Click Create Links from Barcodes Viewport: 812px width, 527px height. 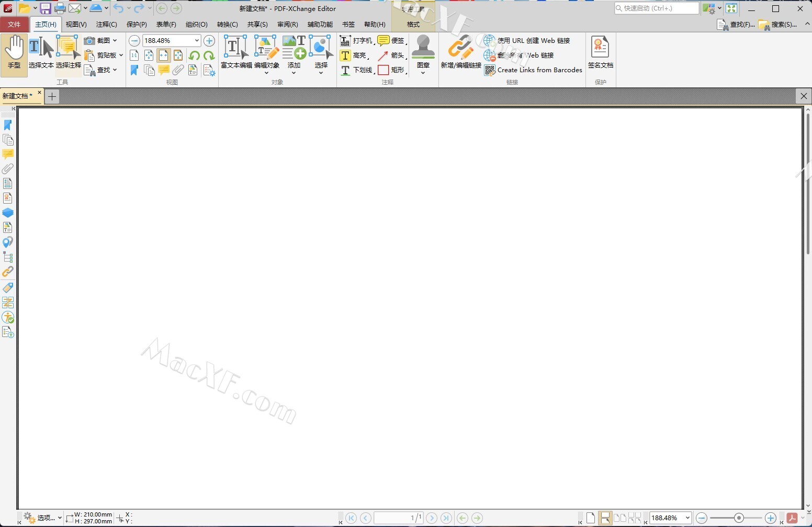(533, 70)
